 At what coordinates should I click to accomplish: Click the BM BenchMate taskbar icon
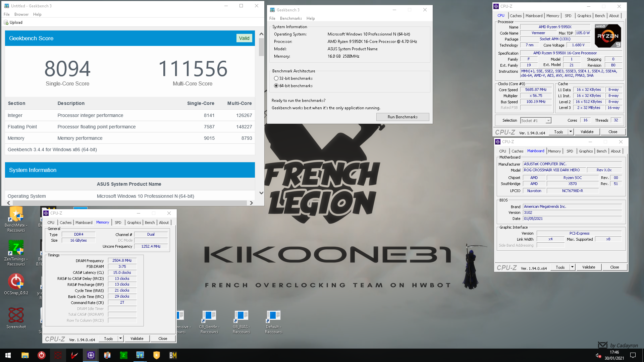173,355
